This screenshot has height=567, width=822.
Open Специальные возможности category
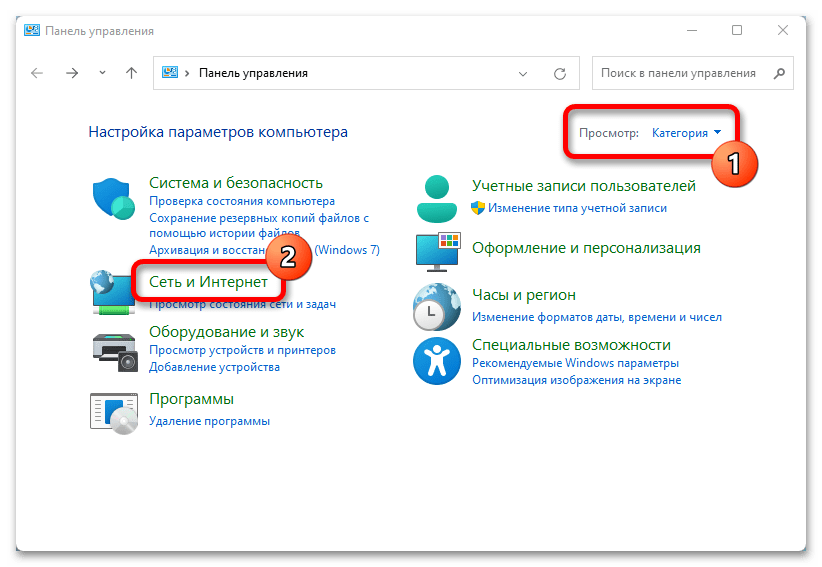(571, 345)
